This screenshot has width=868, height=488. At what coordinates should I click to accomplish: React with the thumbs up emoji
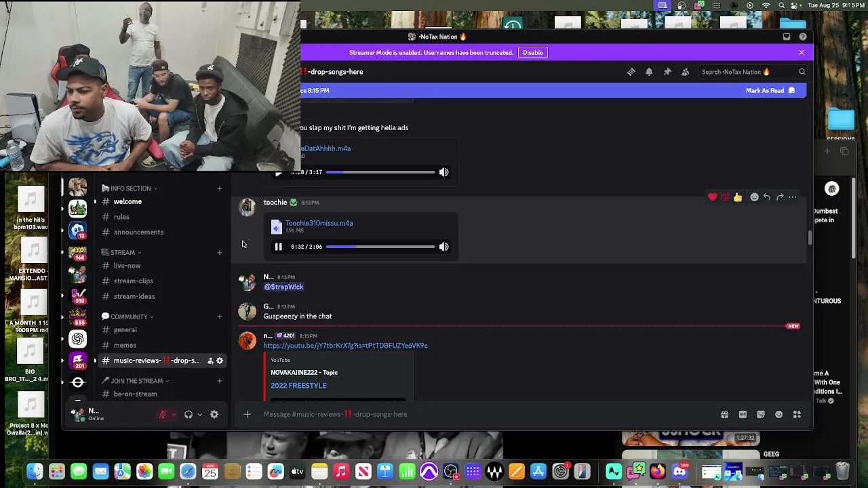pos(738,197)
